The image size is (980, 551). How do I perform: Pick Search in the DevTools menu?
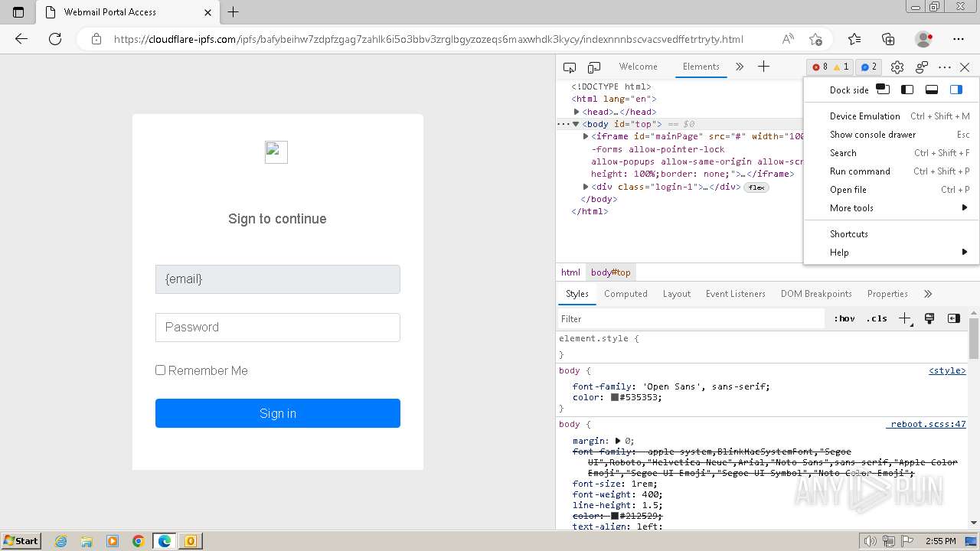click(891, 153)
